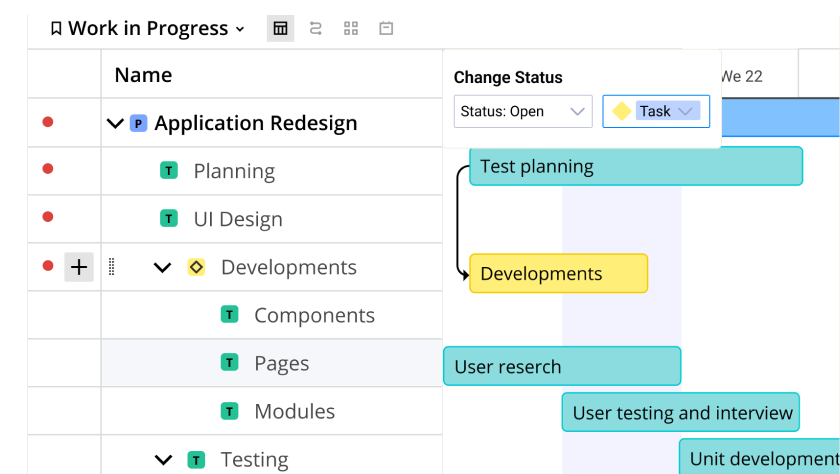Click the blue project icon for Application Redesign
This screenshot has height=474, width=840.
point(138,123)
